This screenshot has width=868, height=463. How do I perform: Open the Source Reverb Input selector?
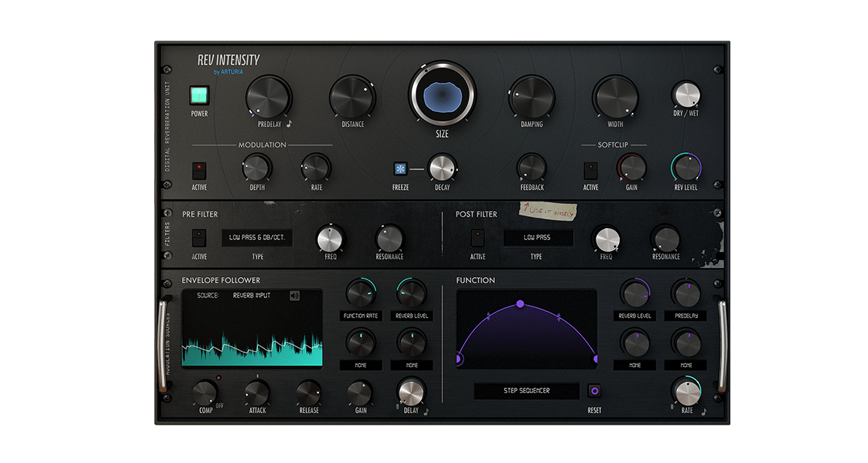[x=251, y=296]
